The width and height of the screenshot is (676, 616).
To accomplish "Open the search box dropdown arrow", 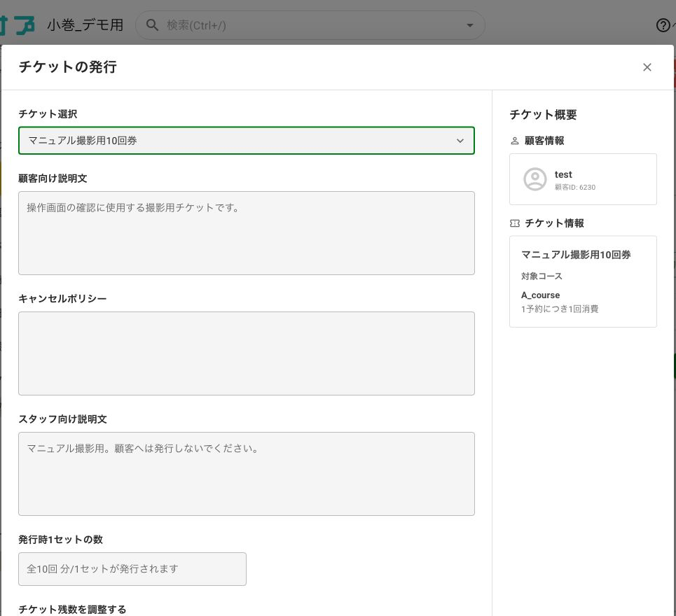I will (x=470, y=25).
